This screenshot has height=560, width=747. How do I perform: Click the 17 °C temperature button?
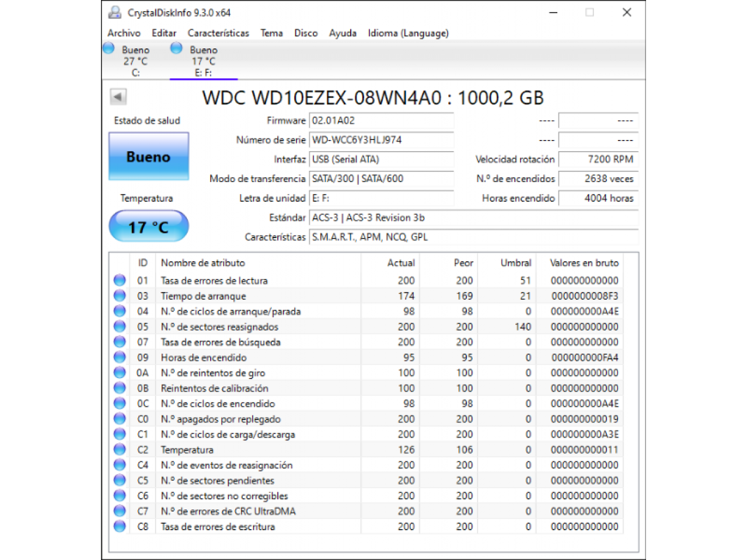click(x=149, y=226)
